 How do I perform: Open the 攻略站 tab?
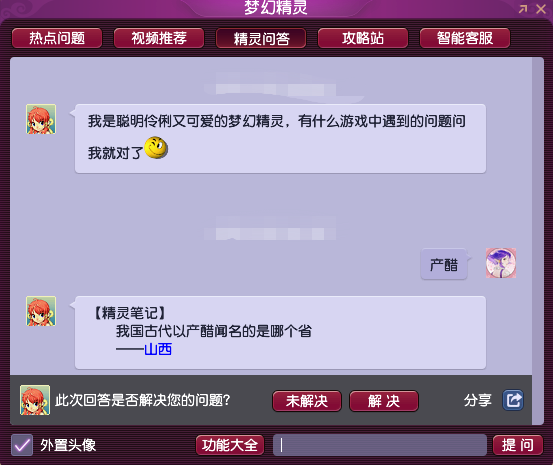click(x=363, y=38)
